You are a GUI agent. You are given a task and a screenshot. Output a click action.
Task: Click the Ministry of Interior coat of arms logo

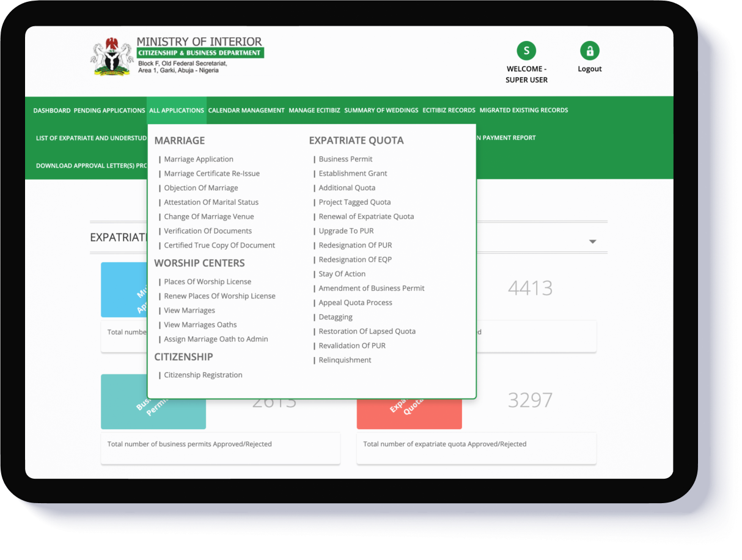[x=111, y=56]
